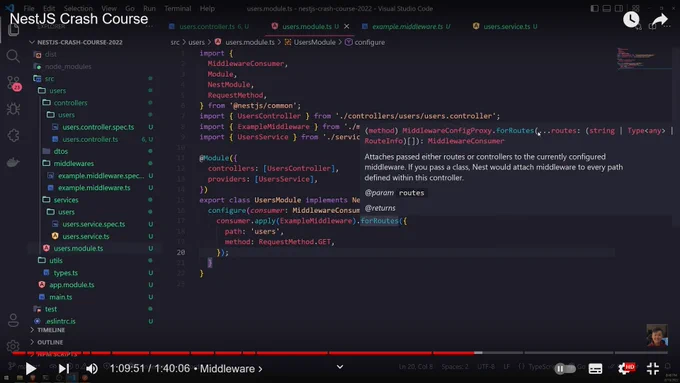
Task: Open the Terminal menu
Action: pos(178,8)
